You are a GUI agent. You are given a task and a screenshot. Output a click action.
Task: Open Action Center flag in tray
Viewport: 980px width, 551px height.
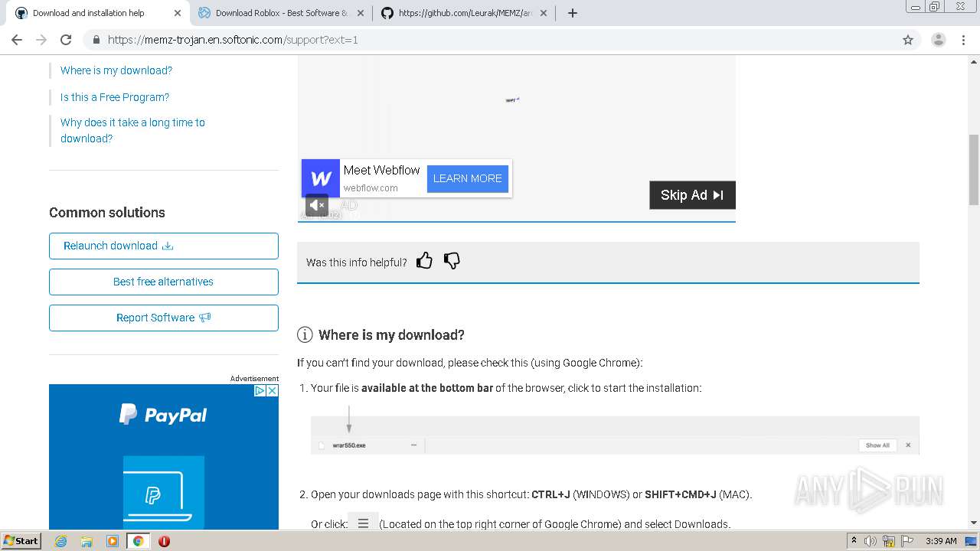(906, 541)
